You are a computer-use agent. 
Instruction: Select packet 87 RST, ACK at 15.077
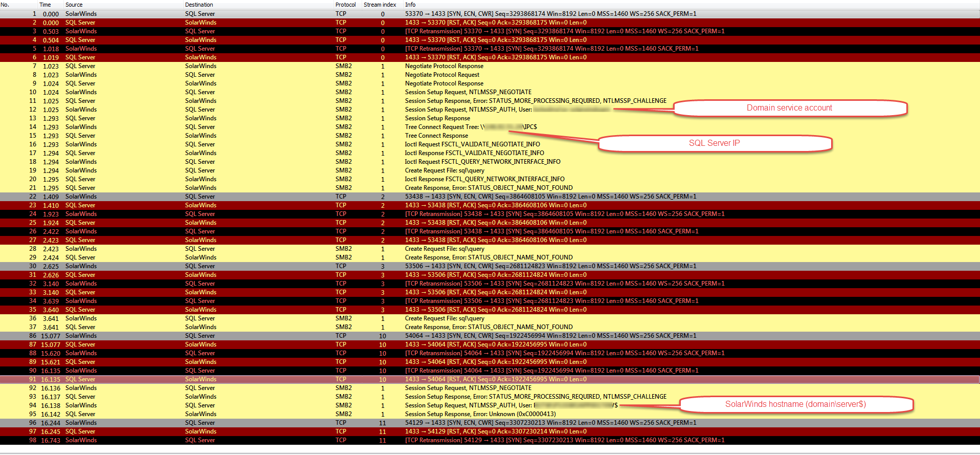click(x=490, y=344)
